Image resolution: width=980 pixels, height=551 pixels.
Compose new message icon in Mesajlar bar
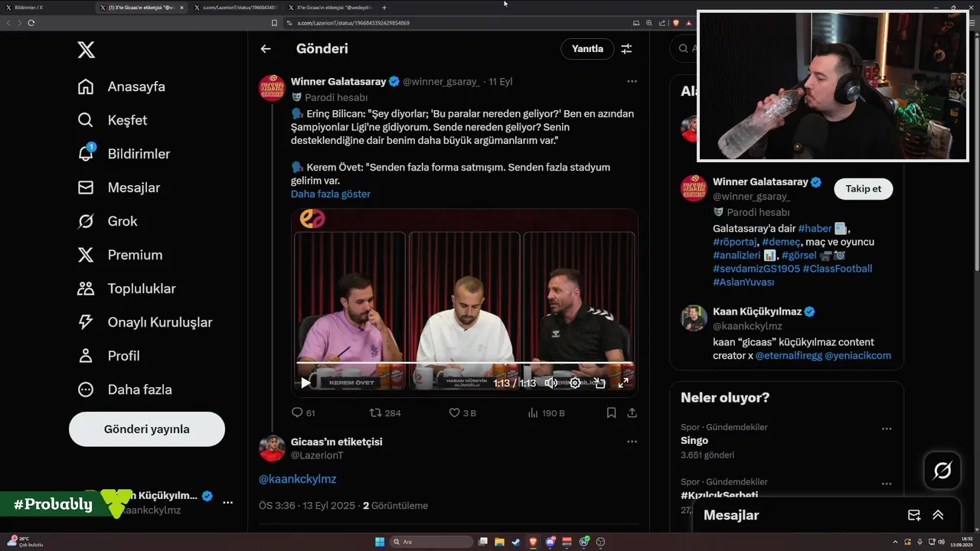pos(913,515)
